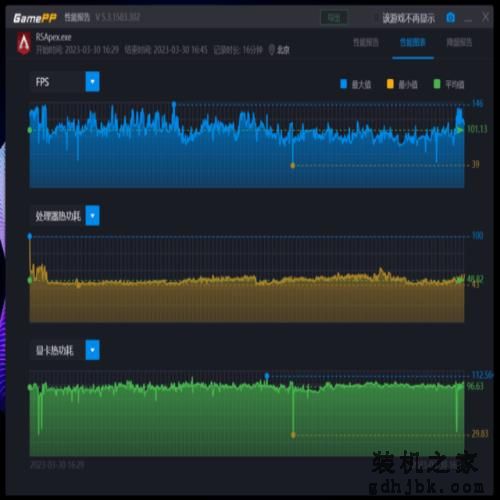Screen dimensions: 500x500
Task: Open the FPS metric dropdown arrow
Action: [92, 81]
